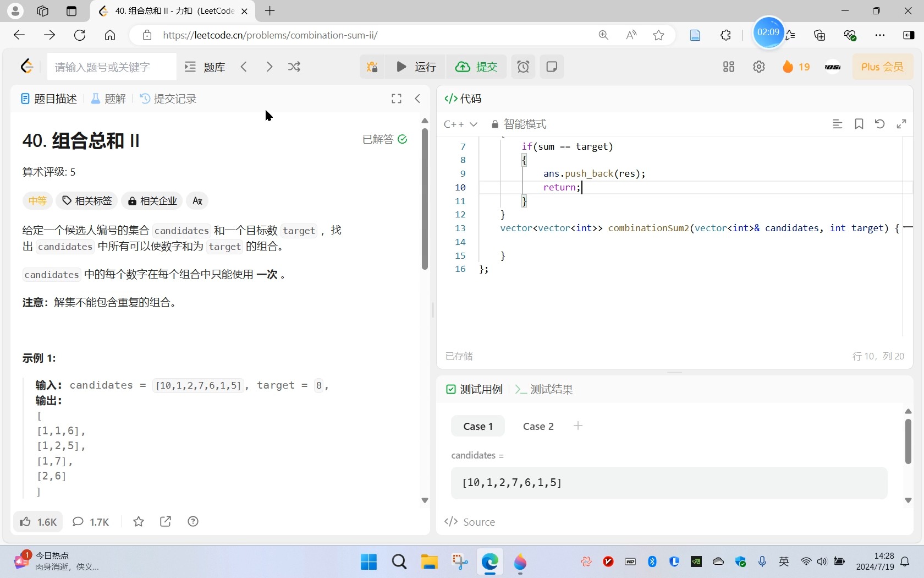Open the C++ language selector
This screenshot has height=578, width=924.
pos(460,124)
